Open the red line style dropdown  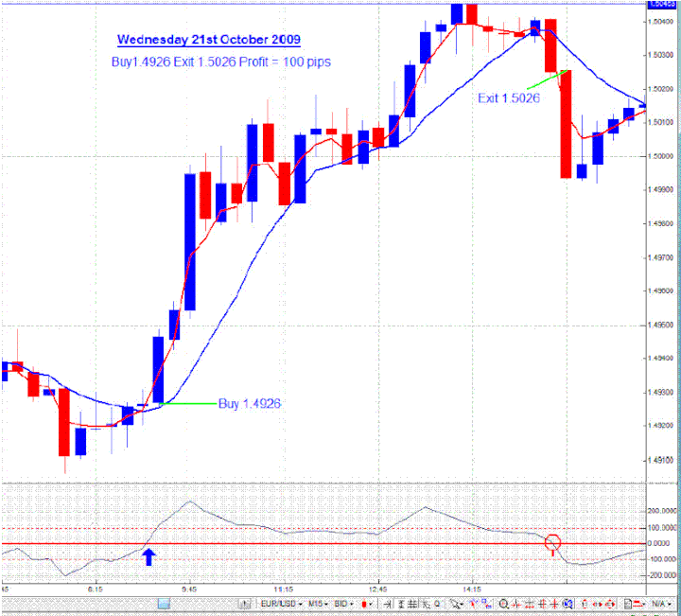pyautogui.click(x=638, y=604)
